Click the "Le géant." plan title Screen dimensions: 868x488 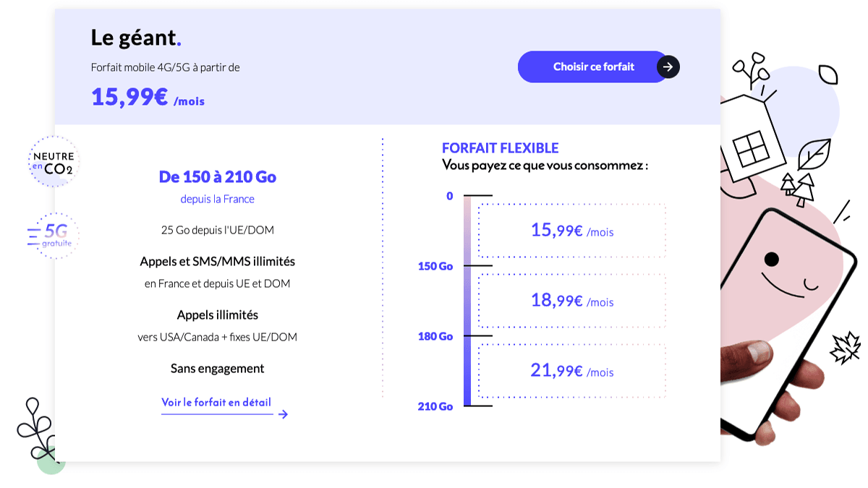point(136,38)
